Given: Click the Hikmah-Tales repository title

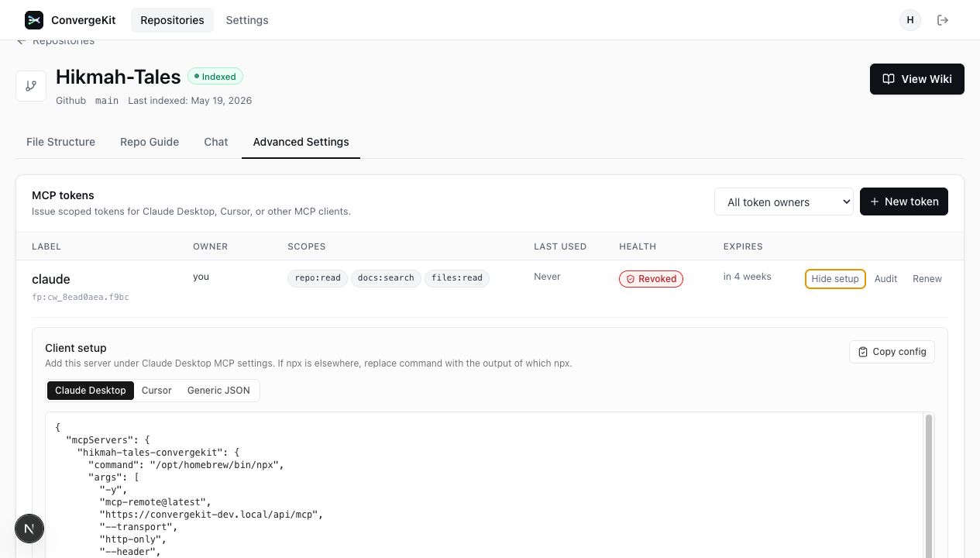Looking at the screenshot, I should (x=119, y=77).
